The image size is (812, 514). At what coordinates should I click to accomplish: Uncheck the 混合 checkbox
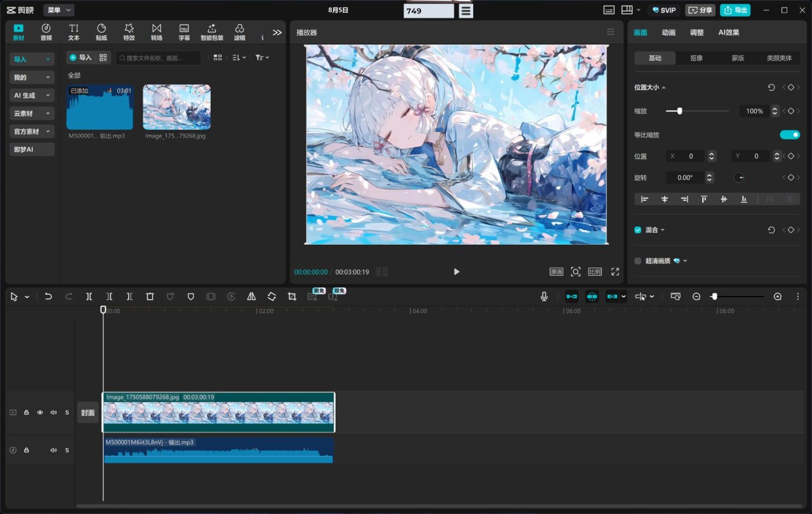point(638,230)
